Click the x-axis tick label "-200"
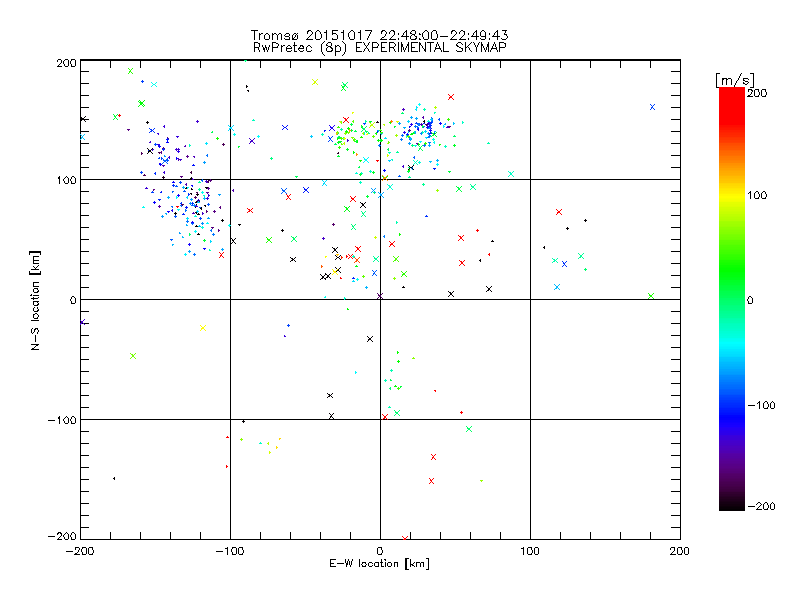Screen dimensions: 800x600 (x=80, y=551)
